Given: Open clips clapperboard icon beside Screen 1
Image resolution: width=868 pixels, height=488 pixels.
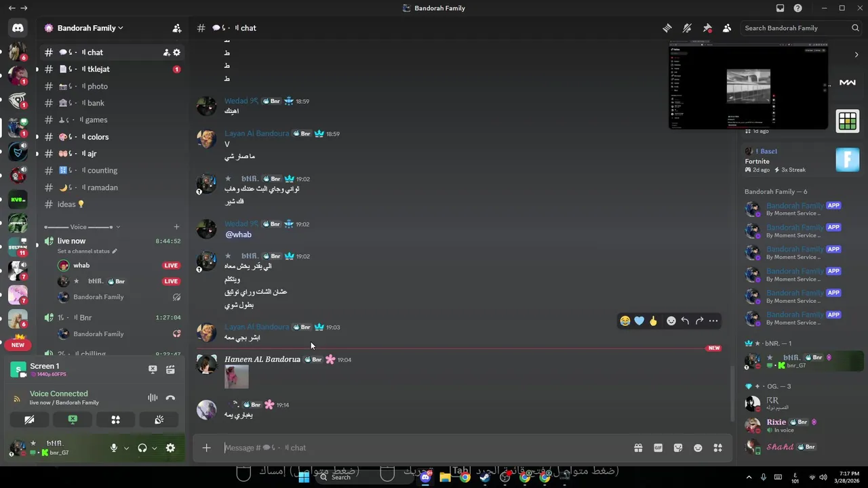Looking at the screenshot, I should 170,369.
